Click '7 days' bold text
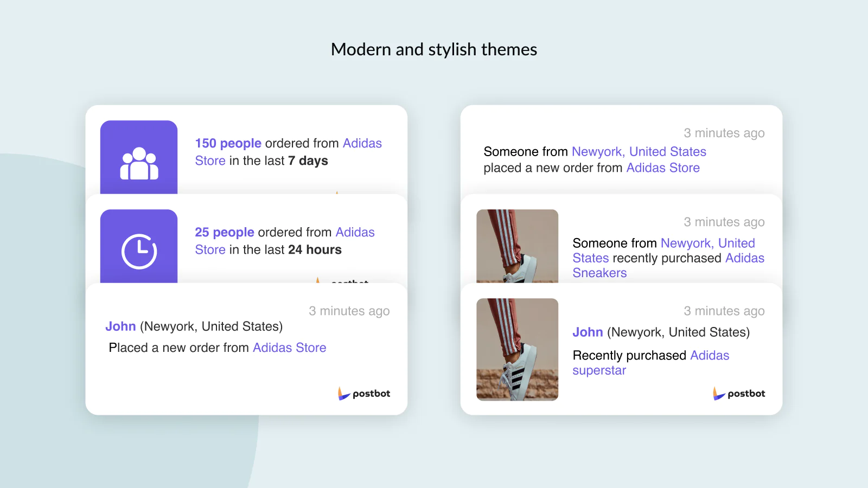 (x=308, y=161)
